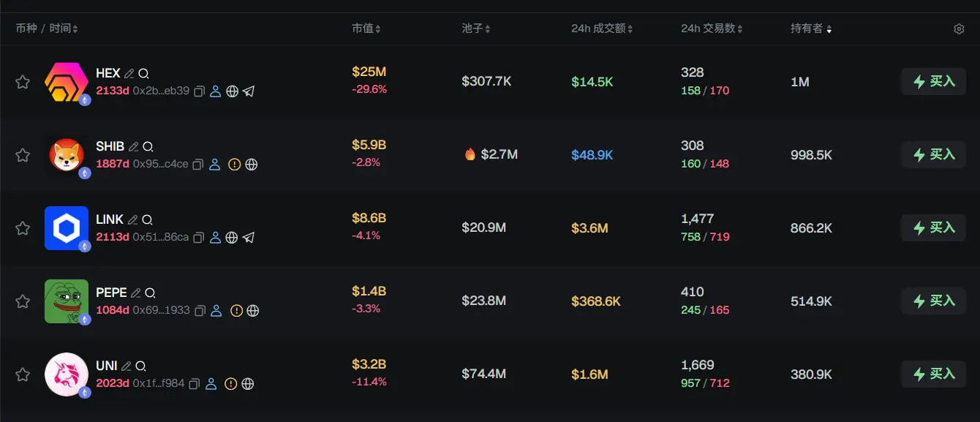980x422 pixels.
Task: Sort table by 持有者 column
Action: click(x=810, y=29)
